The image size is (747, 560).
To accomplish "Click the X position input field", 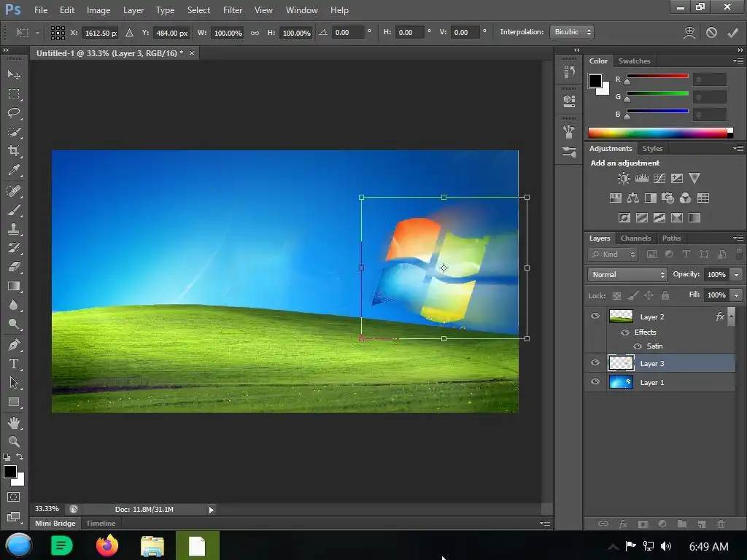I will 100,33.
